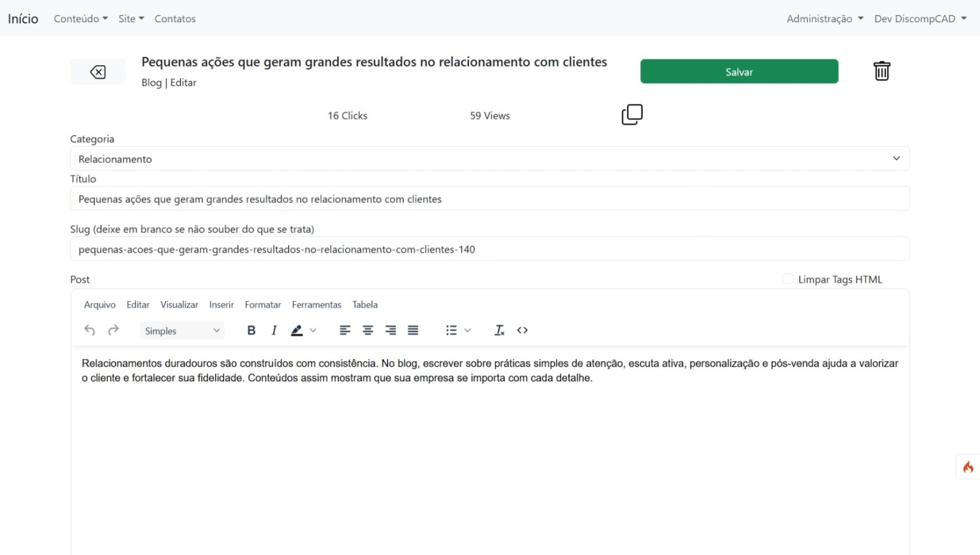The image size is (980, 555).
Task: Open the Inserir editor menu
Action: coord(221,305)
